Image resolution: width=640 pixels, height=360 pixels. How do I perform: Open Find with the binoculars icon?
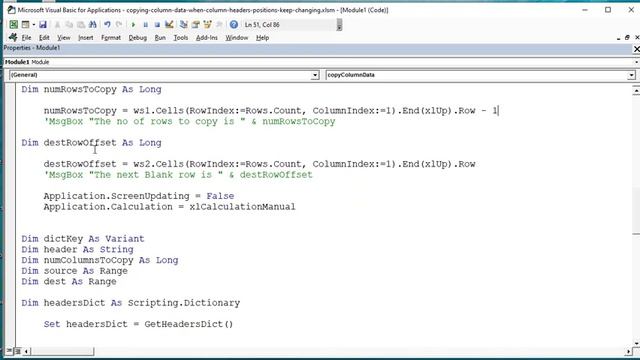93,24
